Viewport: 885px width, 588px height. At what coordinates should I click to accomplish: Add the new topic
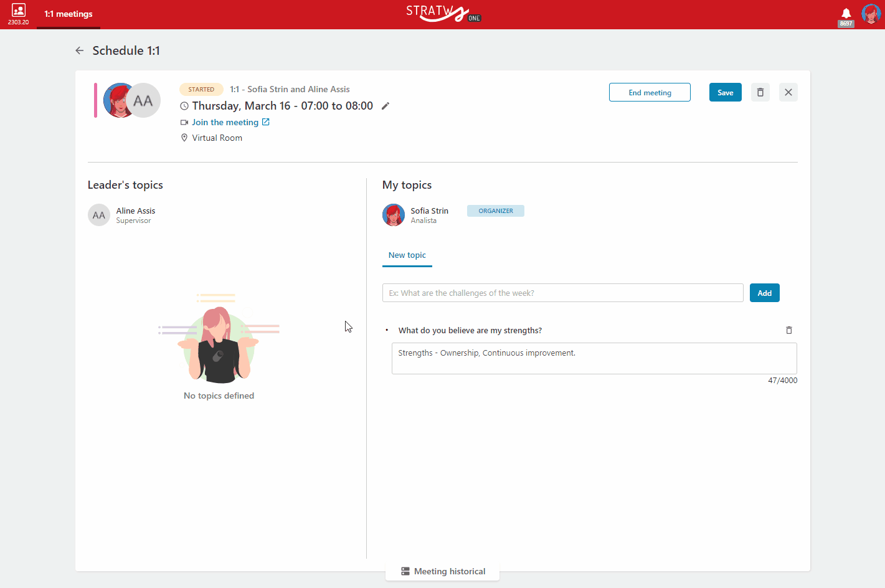pyautogui.click(x=765, y=293)
